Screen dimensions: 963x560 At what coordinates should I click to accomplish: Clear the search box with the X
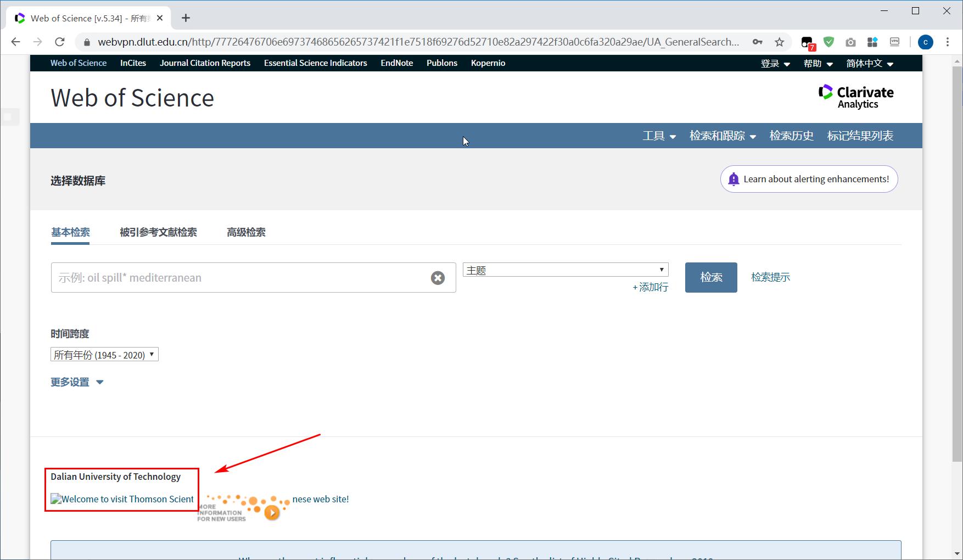[x=438, y=278]
